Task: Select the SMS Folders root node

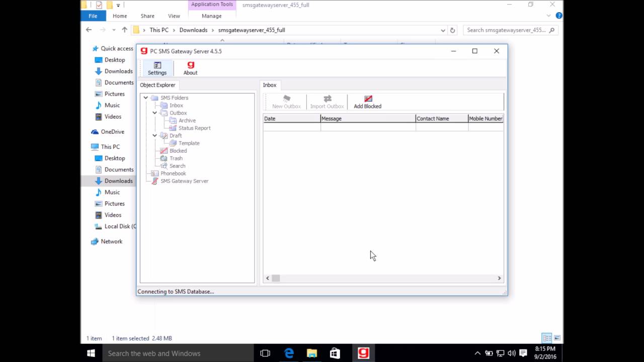Action: pos(174,98)
